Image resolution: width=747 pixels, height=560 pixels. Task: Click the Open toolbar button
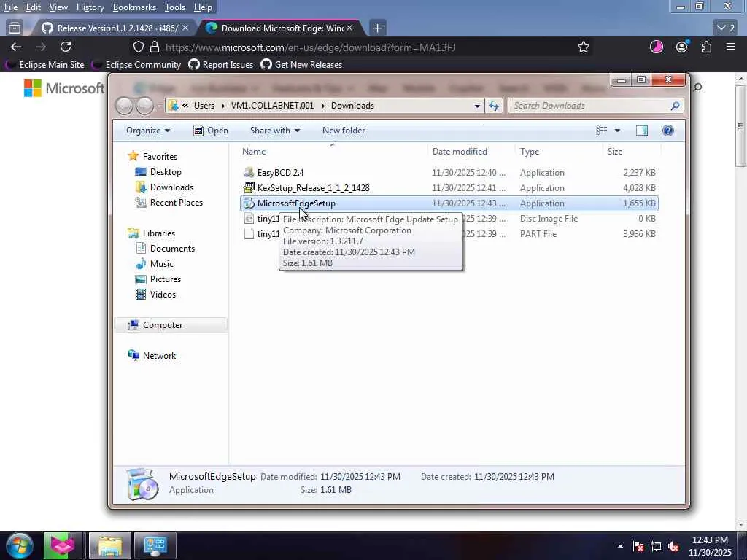211,131
